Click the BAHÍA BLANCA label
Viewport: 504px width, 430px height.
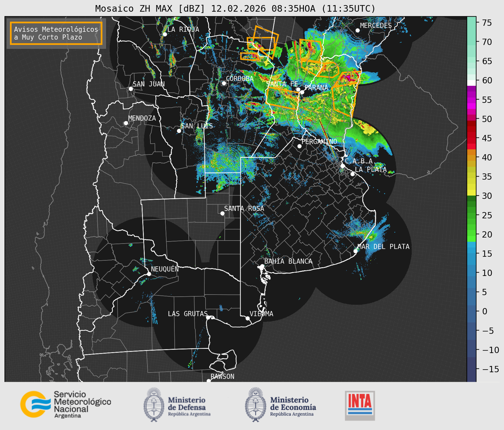[x=288, y=261]
